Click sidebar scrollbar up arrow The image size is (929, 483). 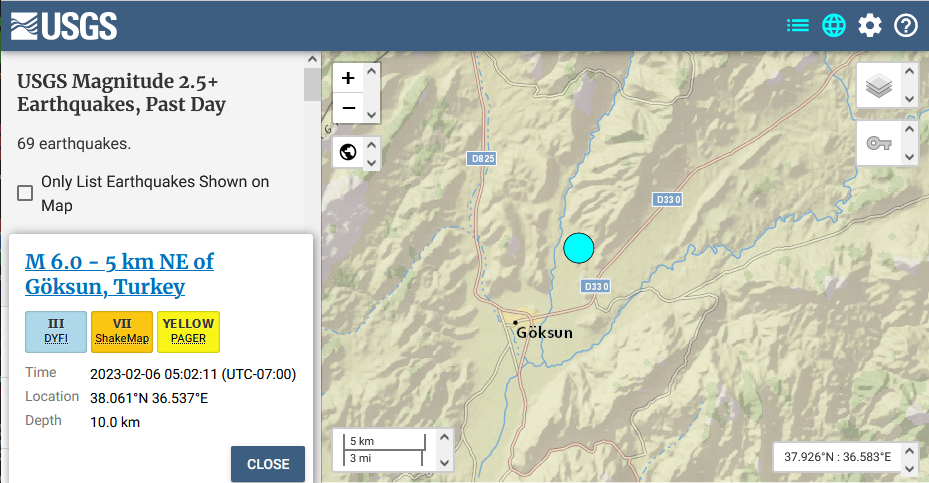click(312, 59)
